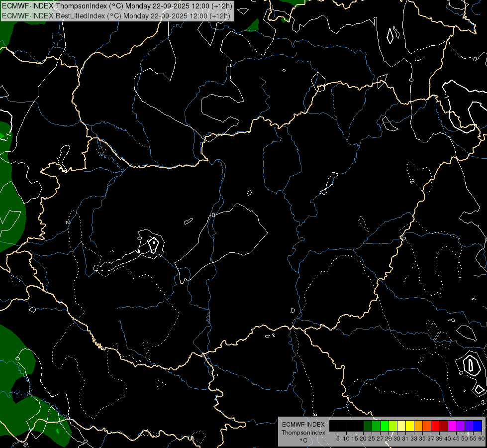Viewport: 487px width, 448px height.
Task: Select the black legend swatch between 5 and 10
Action: (342, 426)
